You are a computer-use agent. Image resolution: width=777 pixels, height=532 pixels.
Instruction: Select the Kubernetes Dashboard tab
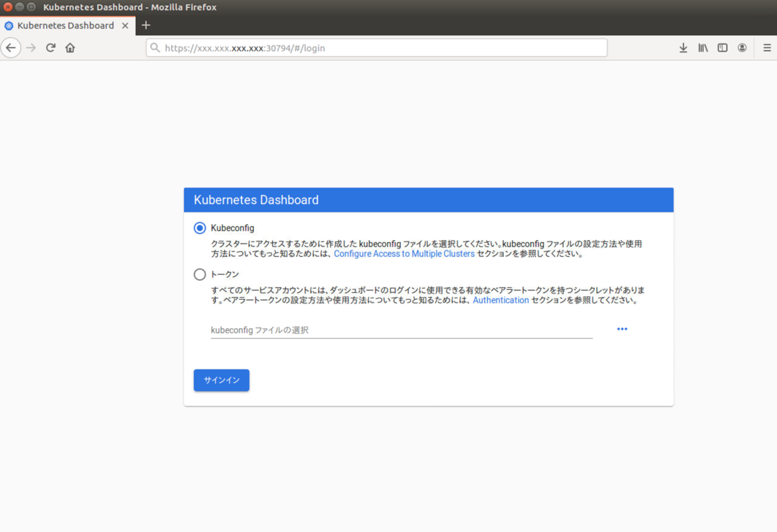(68, 26)
